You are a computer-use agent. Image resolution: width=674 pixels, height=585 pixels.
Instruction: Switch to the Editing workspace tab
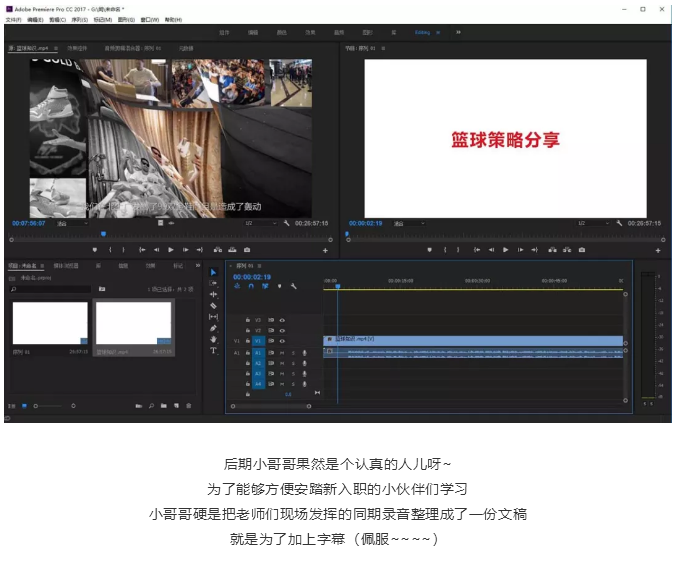(x=423, y=32)
